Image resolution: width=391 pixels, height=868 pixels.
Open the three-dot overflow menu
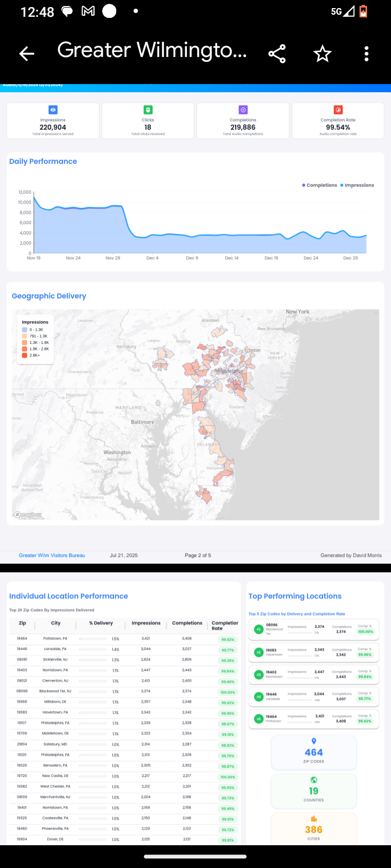pyautogui.click(x=367, y=54)
